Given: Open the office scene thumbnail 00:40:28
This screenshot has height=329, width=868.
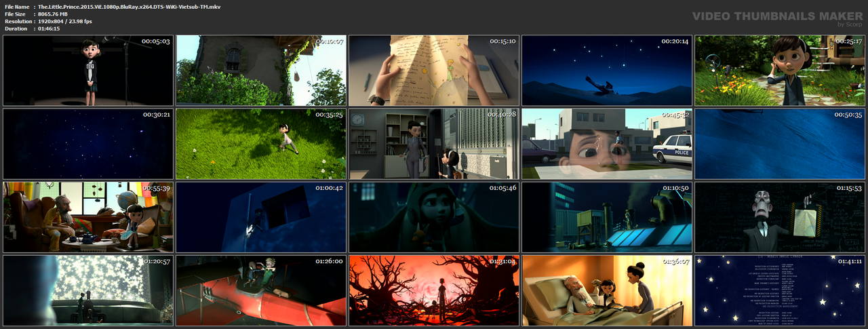Looking at the screenshot, I should pyautogui.click(x=434, y=144).
